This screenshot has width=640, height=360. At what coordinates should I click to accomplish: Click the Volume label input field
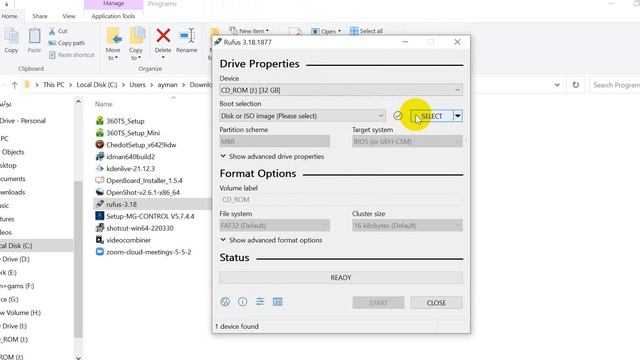pos(341,200)
